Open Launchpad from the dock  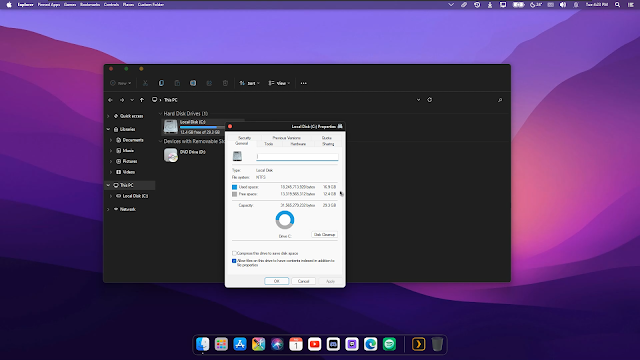click(x=221, y=344)
